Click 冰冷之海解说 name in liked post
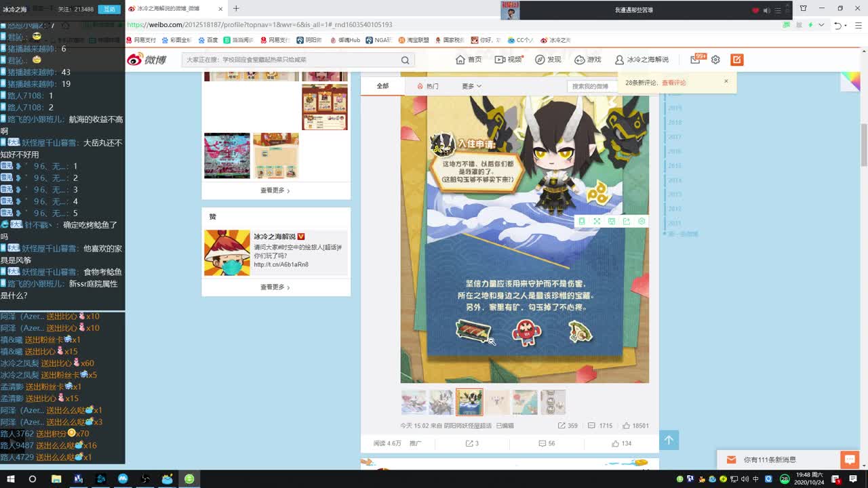This screenshot has height=488, width=868. point(275,237)
